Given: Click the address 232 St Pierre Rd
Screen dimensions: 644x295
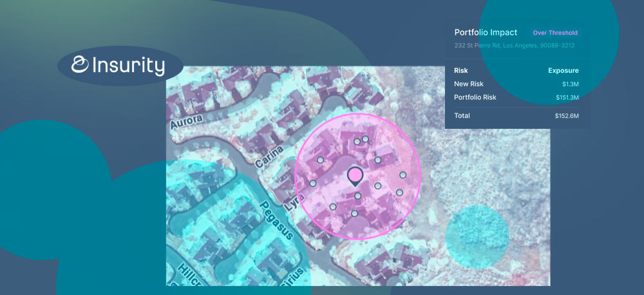Looking at the screenshot, I should coord(515,46).
